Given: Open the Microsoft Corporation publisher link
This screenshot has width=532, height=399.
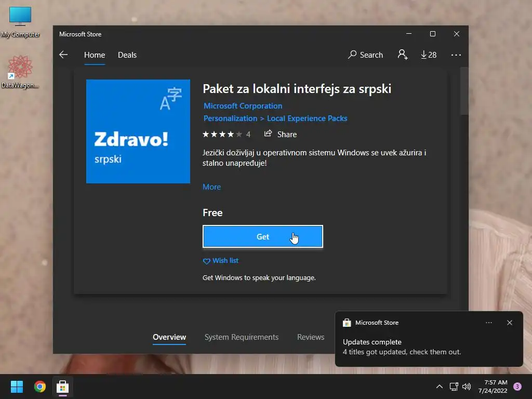Looking at the screenshot, I should [243, 106].
